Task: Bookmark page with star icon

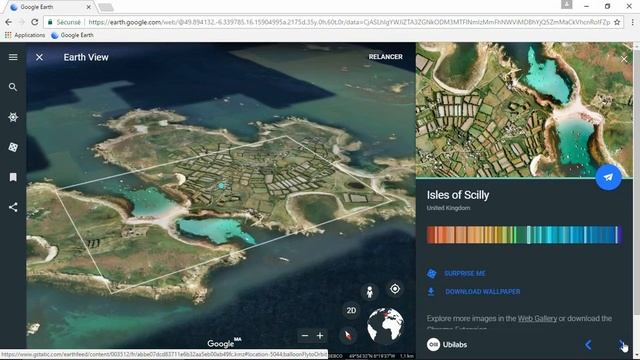Action: [x=617, y=22]
